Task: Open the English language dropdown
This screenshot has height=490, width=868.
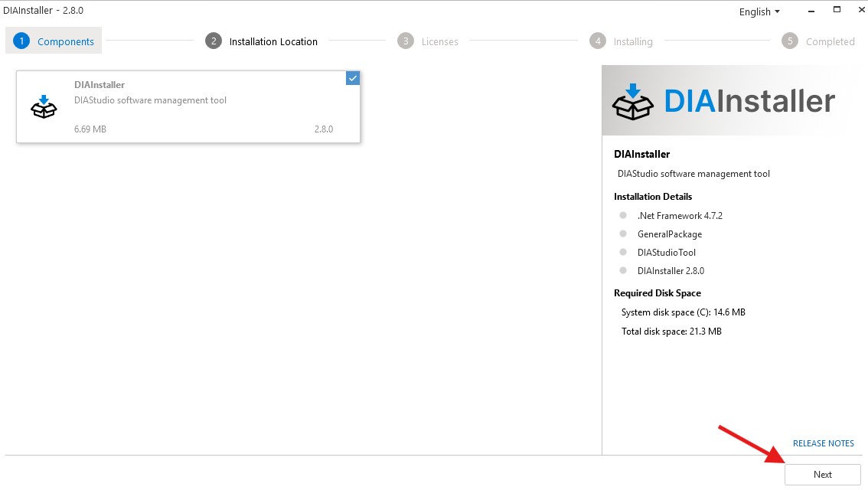Action: [x=759, y=11]
